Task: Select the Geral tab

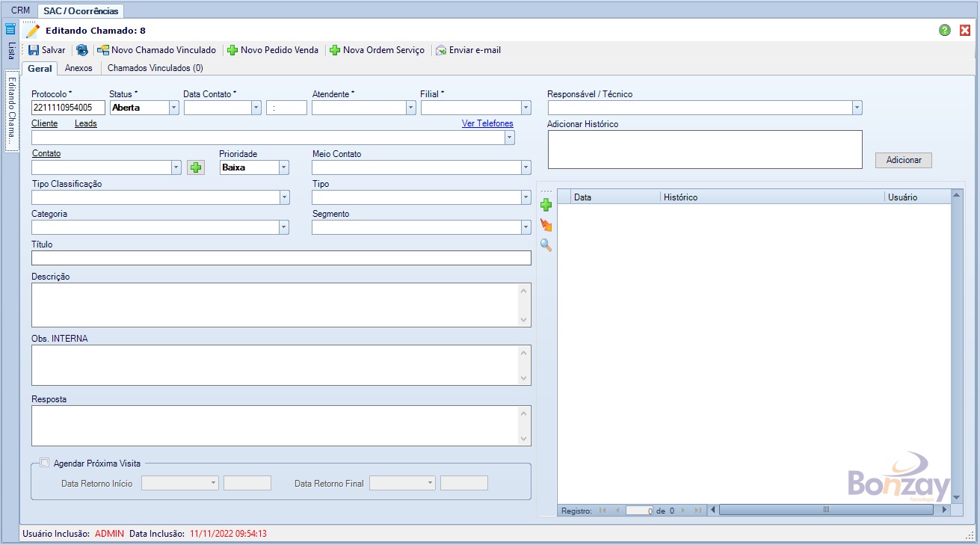Action: (40, 68)
